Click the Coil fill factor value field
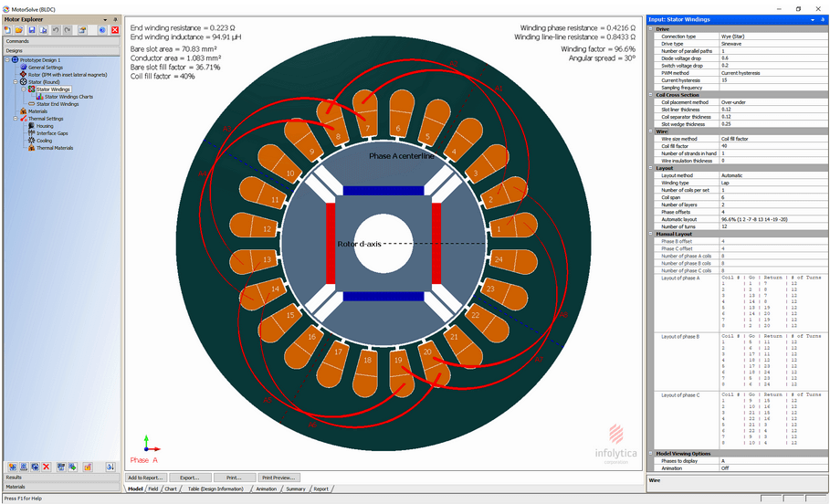830x504 pixels. tap(774, 146)
